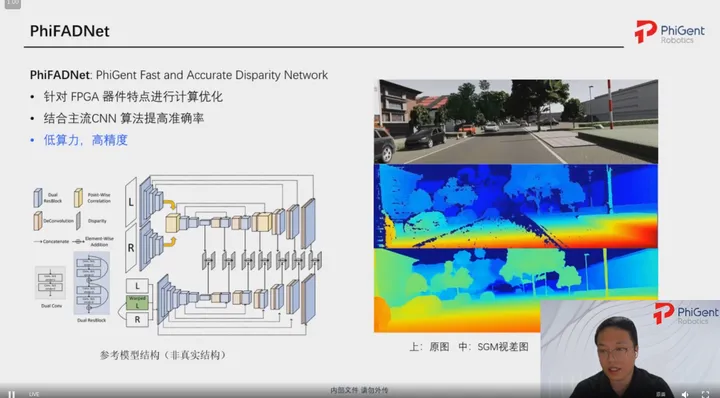
Task: Click the street scene original image
Action: click(516, 122)
